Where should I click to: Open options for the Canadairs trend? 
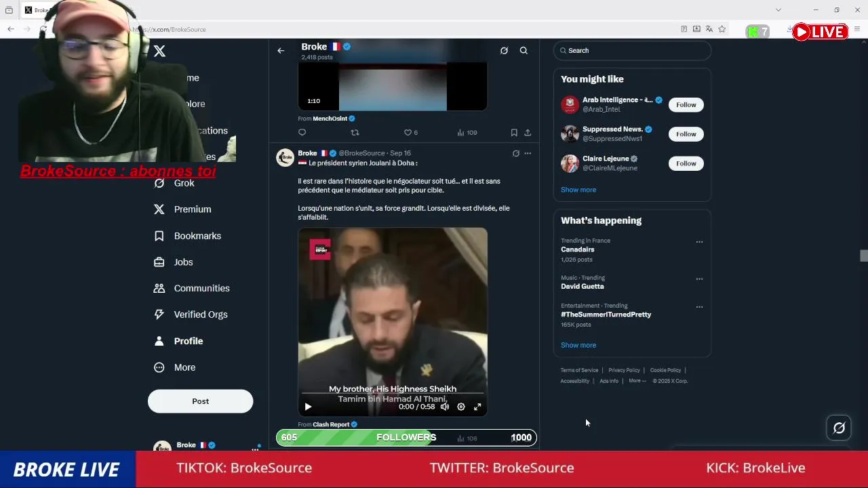tap(699, 242)
